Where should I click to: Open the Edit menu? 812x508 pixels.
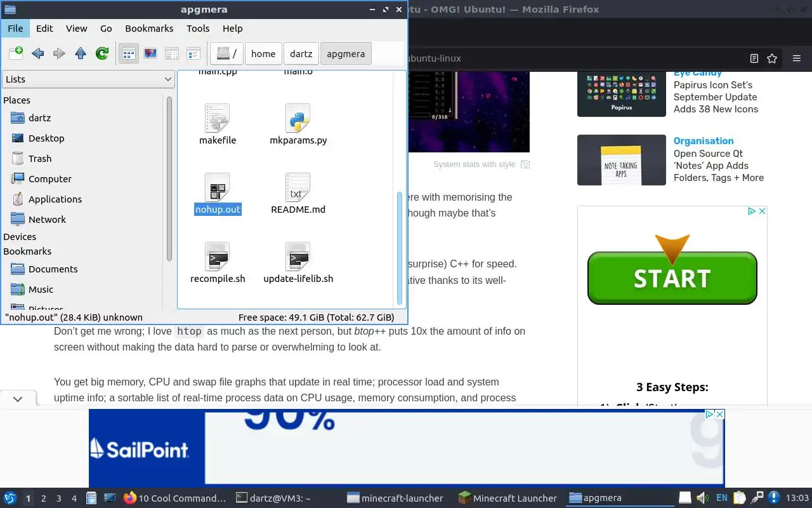44,29
